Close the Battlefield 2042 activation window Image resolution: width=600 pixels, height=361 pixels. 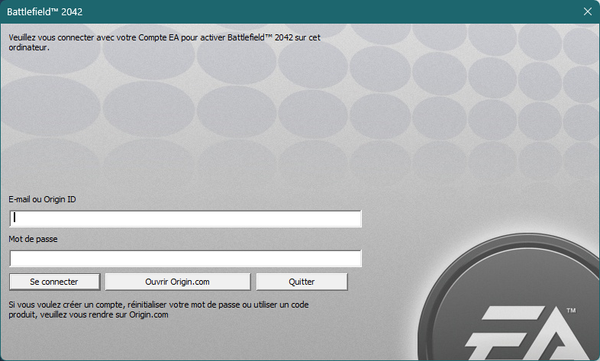588,11
